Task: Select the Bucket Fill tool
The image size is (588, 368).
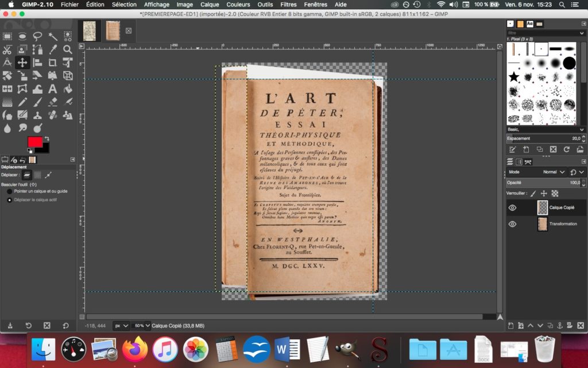Action: coord(68,89)
